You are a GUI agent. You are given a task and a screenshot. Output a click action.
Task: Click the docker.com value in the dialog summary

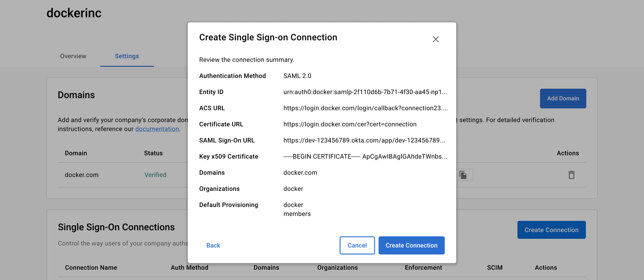301,173
